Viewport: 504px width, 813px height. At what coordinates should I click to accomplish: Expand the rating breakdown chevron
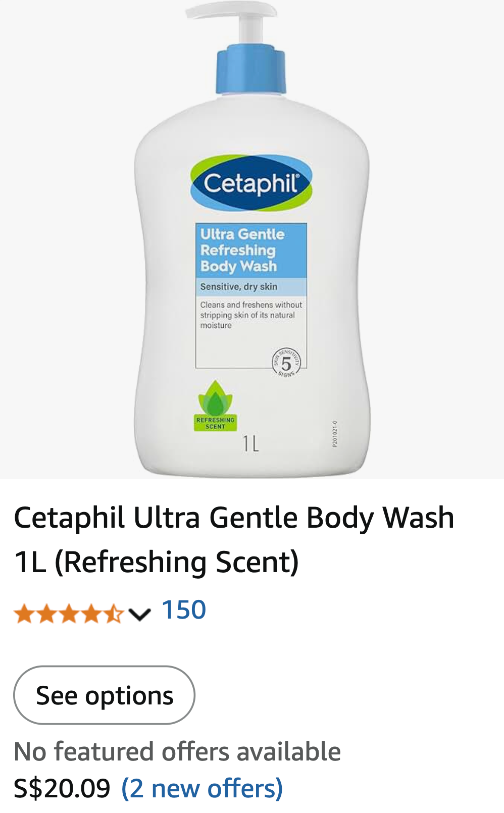(139, 615)
